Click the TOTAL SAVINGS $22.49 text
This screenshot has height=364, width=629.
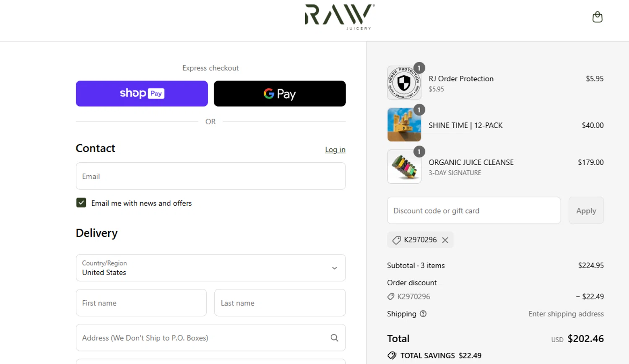click(x=441, y=356)
